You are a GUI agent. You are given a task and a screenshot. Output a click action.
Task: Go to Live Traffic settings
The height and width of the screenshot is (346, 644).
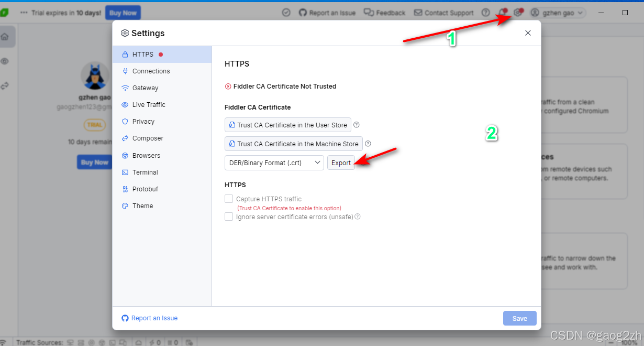pyautogui.click(x=162, y=104)
